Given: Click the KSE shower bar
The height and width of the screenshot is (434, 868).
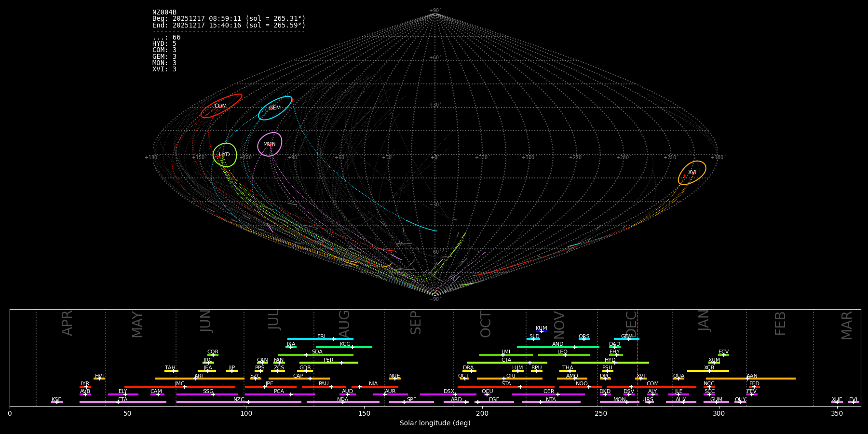Looking at the screenshot, I should pos(56,402).
